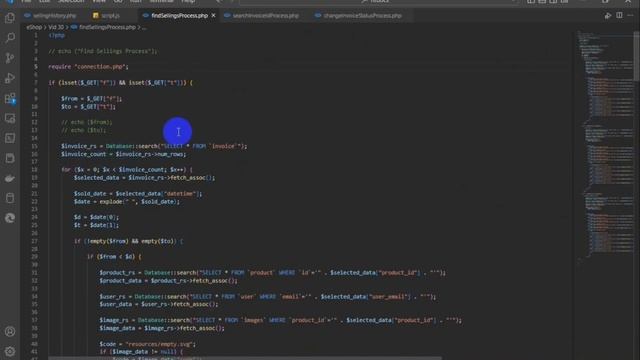The height and width of the screenshot is (360, 640).
Task: Open the Extensions view
Action: (10, 98)
